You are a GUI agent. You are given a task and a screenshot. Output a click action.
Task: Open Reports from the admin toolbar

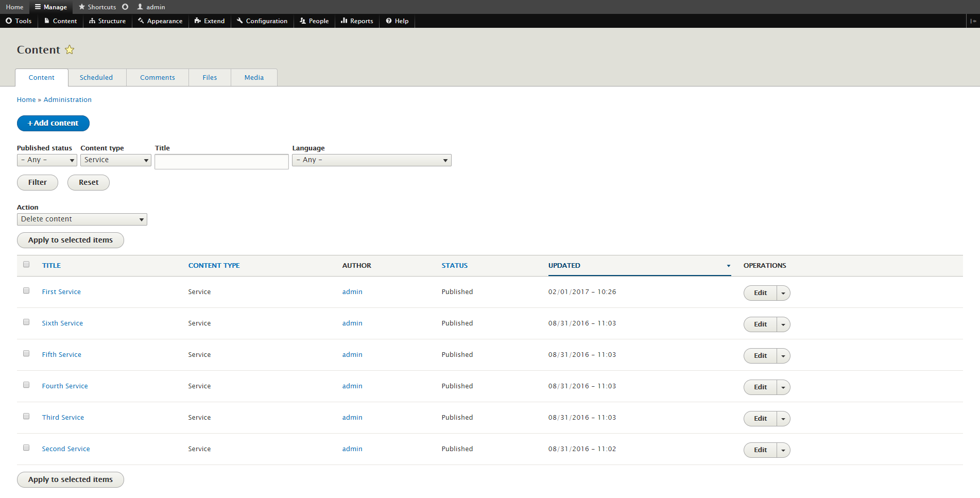(357, 21)
